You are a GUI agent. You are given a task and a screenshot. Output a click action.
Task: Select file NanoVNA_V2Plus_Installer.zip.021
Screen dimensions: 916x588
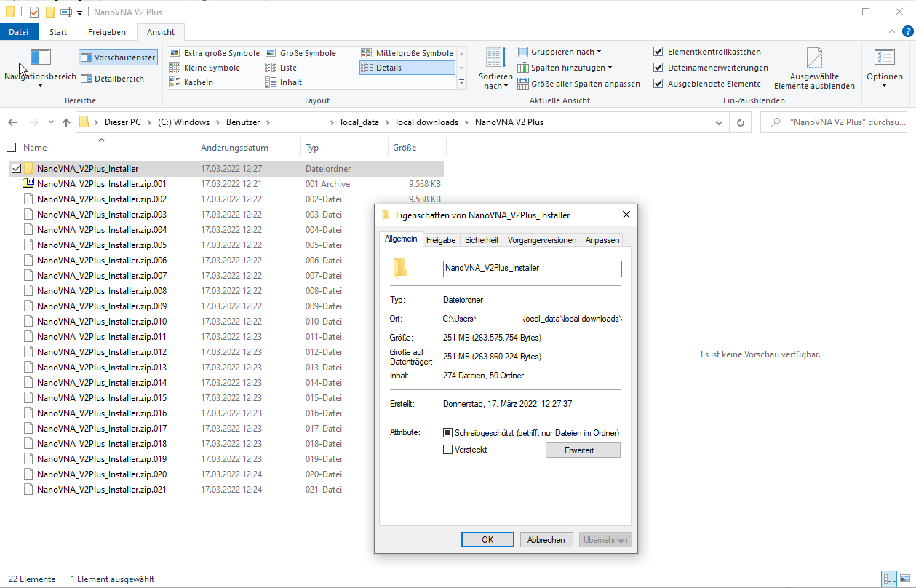point(102,489)
